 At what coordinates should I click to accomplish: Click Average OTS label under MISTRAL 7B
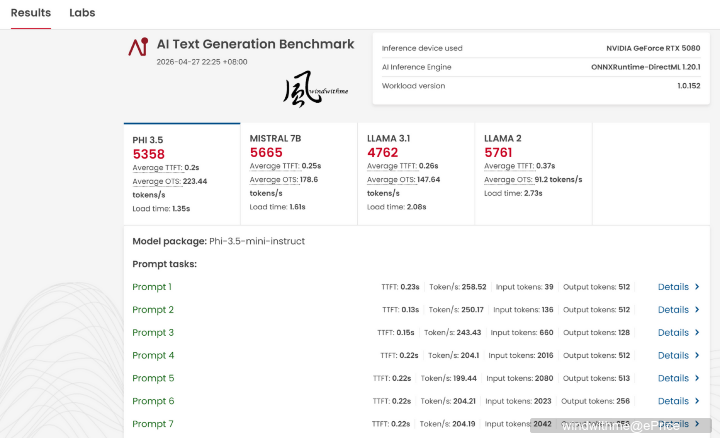point(274,180)
